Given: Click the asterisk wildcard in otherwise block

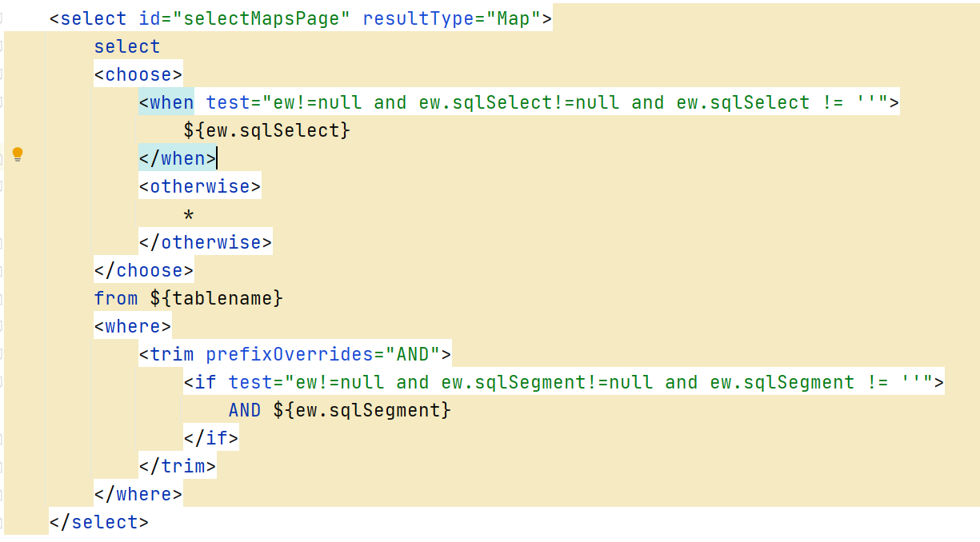Looking at the screenshot, I should [x=189, y=215].
